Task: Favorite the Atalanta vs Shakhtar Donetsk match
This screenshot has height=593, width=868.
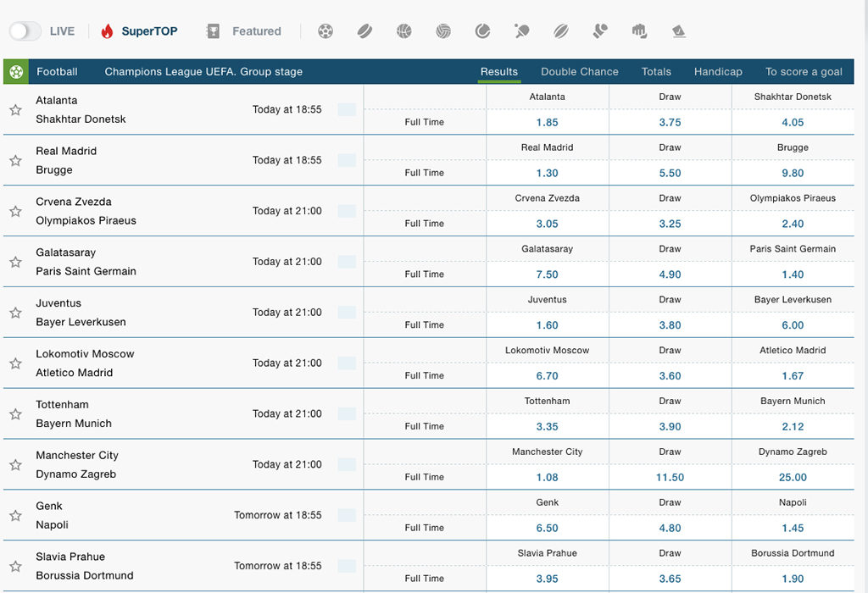Action: [15, 109]
